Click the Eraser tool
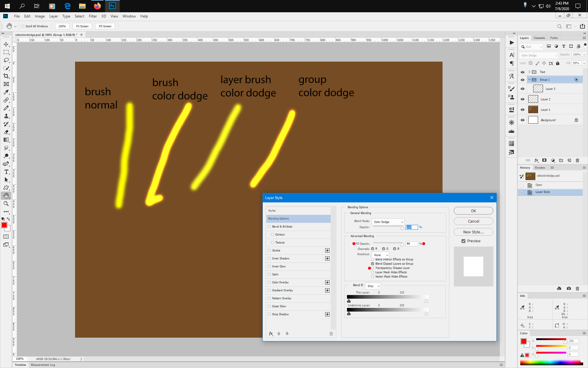 (6, 132)
